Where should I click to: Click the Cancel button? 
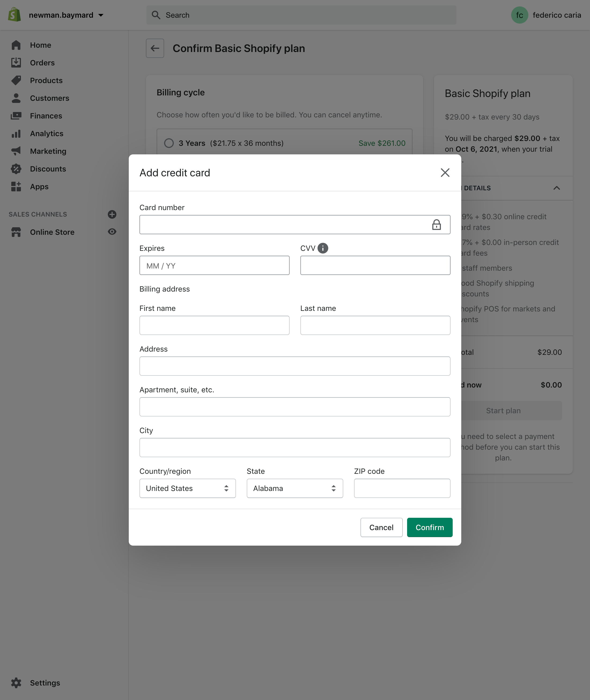click(x=381, y=527)
